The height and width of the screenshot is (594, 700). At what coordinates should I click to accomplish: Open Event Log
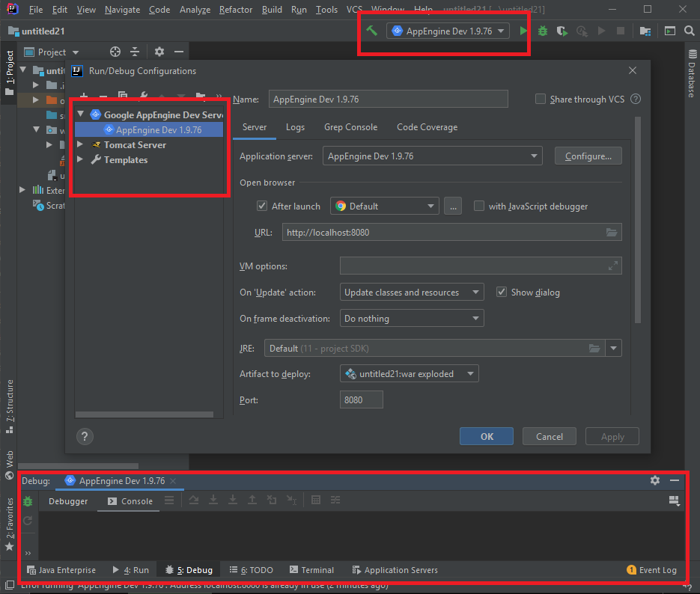pyautogui.click(x=652, y=570)
